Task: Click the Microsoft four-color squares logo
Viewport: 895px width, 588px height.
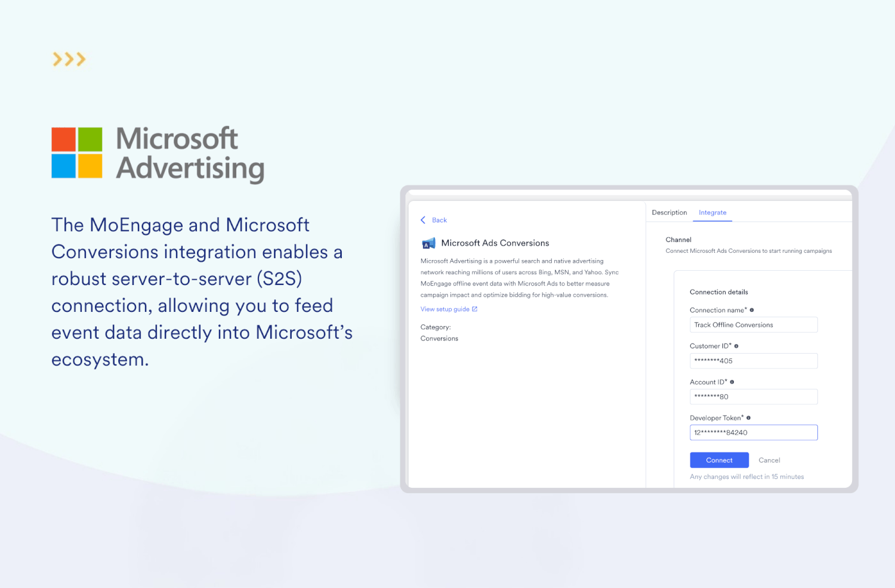Action: [x=77, y=153]
